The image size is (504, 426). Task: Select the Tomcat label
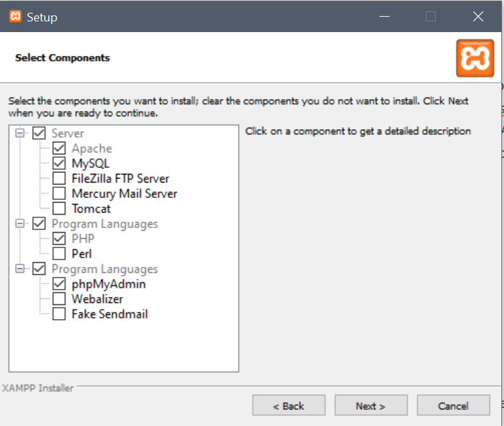(x=91, y=209)
